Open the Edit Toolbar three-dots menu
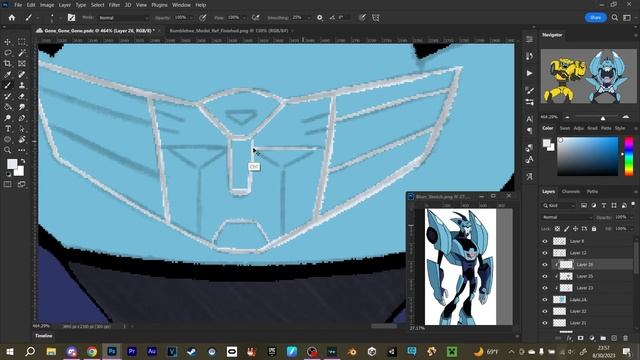Screen dimensions: 640x360 pyautogui.click(x=22, y=150)
